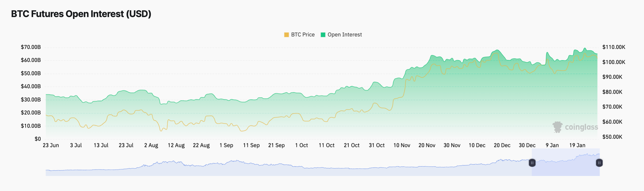
Task: Click the '21 Sep' x-axis label
Action: [276, 145]
